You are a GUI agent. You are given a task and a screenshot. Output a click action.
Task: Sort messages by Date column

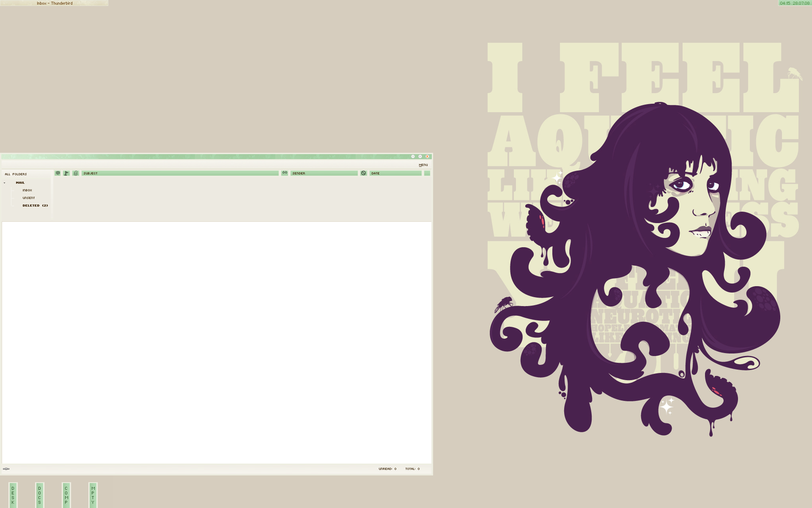pos(395,173)
